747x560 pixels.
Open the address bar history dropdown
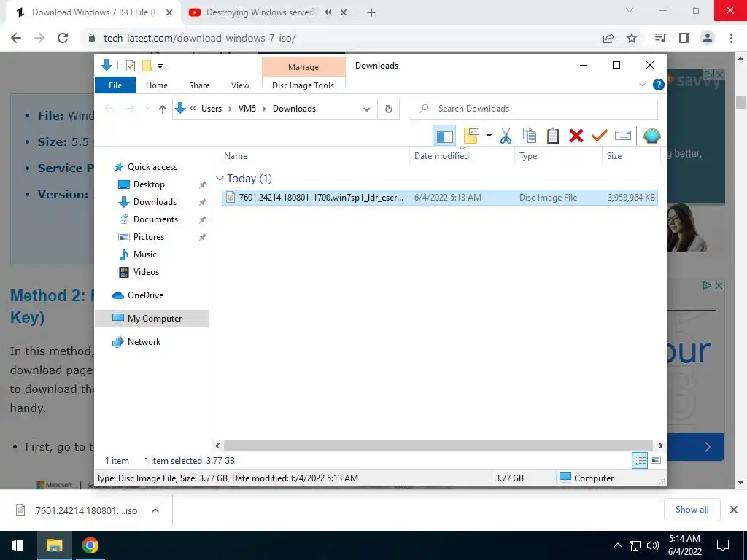367,109
